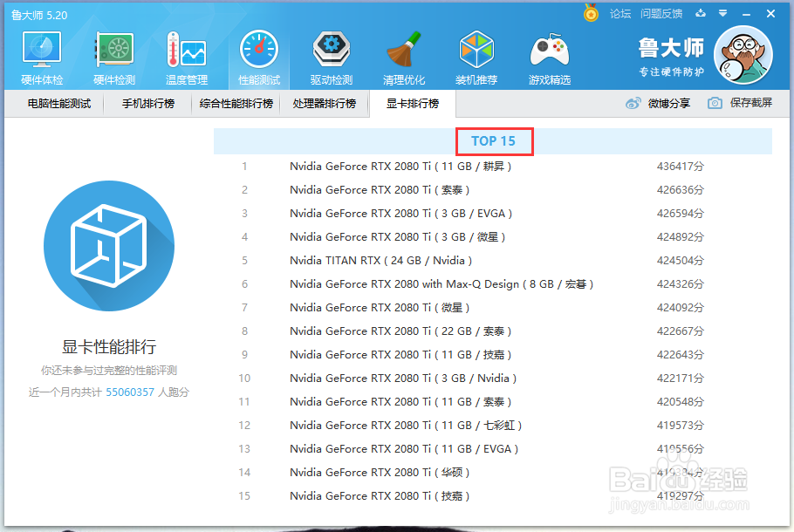
Task: Select RTX 2080 Ti ( 华硕 ) row
Action: click(493, 473)
